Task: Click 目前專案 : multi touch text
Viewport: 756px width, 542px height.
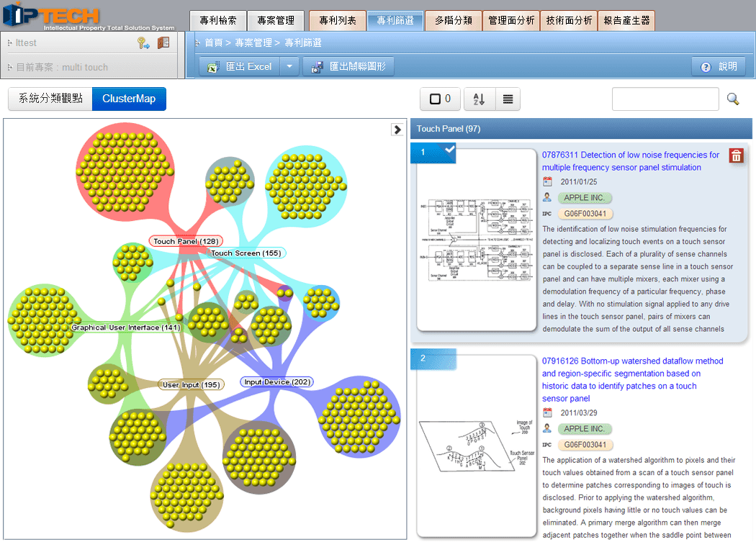Action: tap(62, 68)
